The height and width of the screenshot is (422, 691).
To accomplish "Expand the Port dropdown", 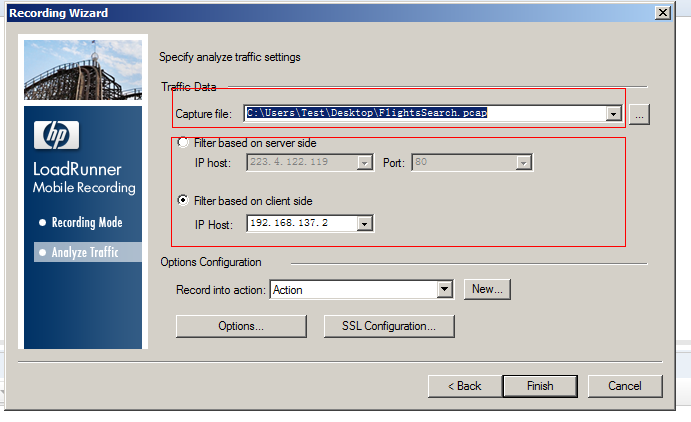I will tap(523, 163).
